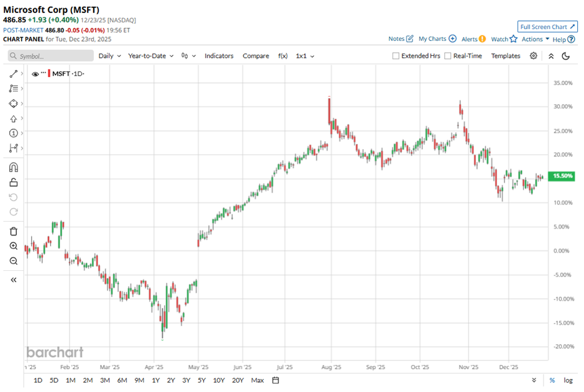Open the Actions dropdown menu

pos(535,39)
